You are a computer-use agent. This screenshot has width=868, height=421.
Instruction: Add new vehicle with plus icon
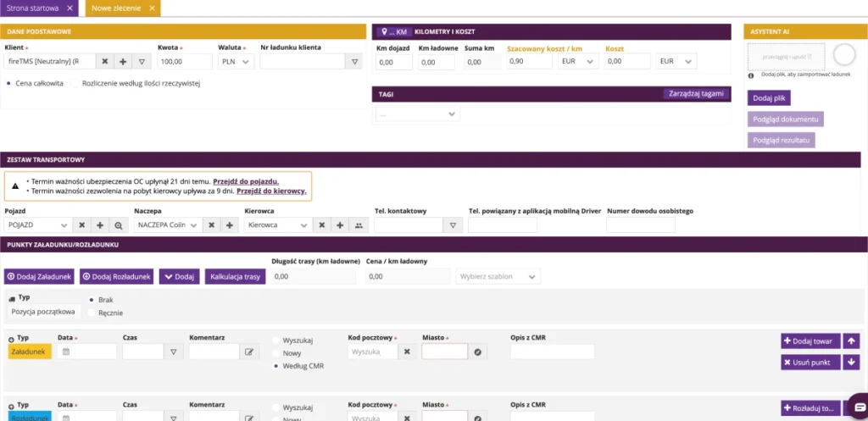[100, 225]
